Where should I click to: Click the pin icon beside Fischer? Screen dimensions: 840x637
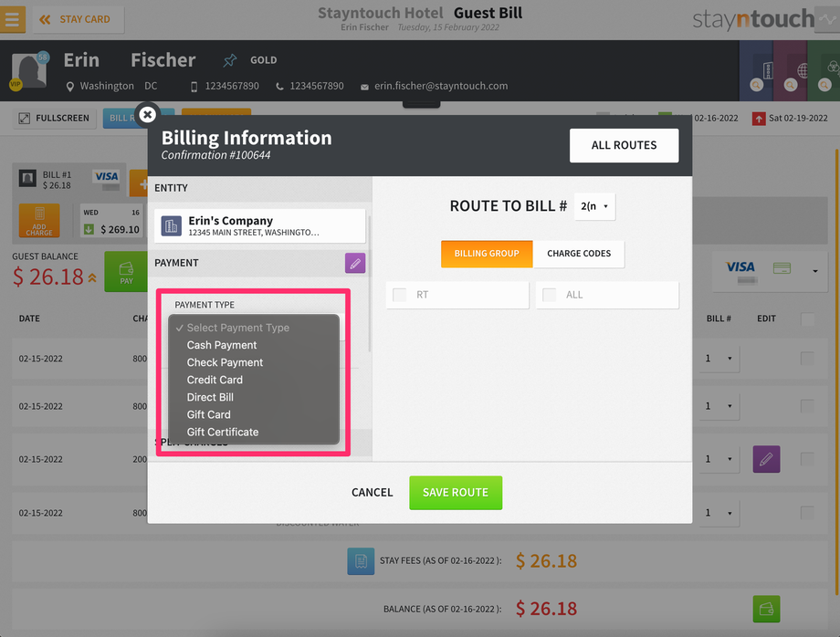coord(230,60)
